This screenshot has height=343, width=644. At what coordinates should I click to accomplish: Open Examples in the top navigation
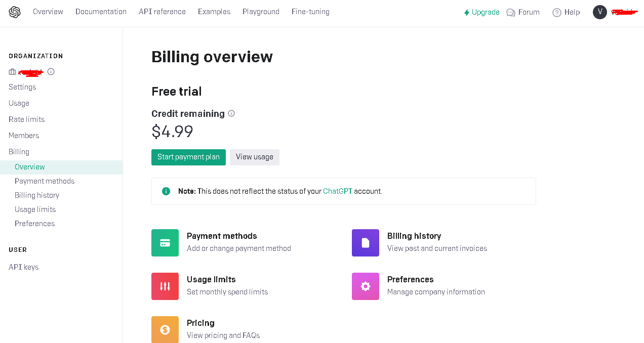(214, 12)
